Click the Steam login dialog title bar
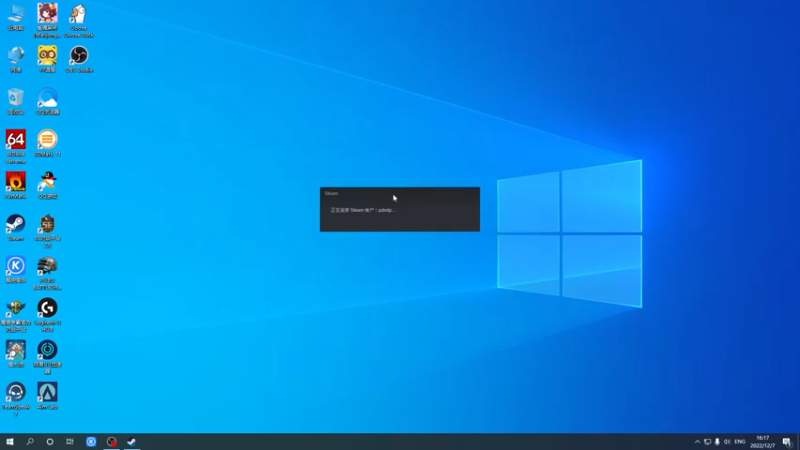Image resolution: width=800 pixels, height=450 pixels. click(x=399, y=193)
